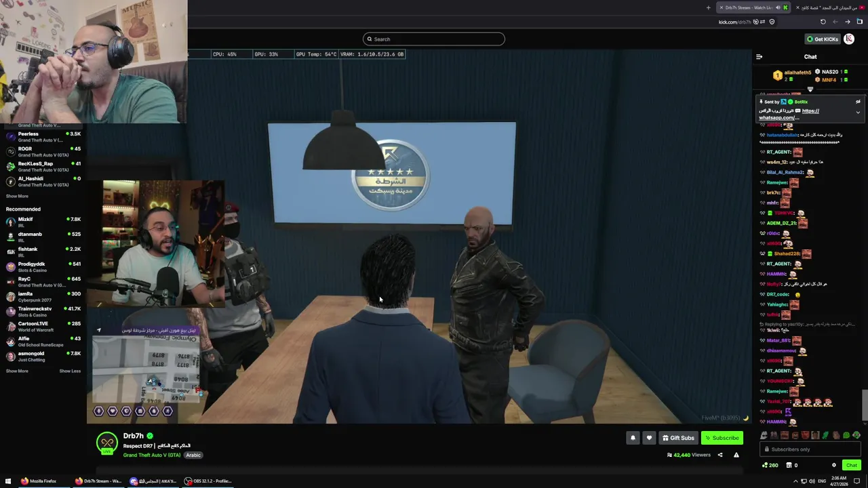868x488 pixels.
Task: Click the kick.com/drb7h address bar
Action: (735, 22)
